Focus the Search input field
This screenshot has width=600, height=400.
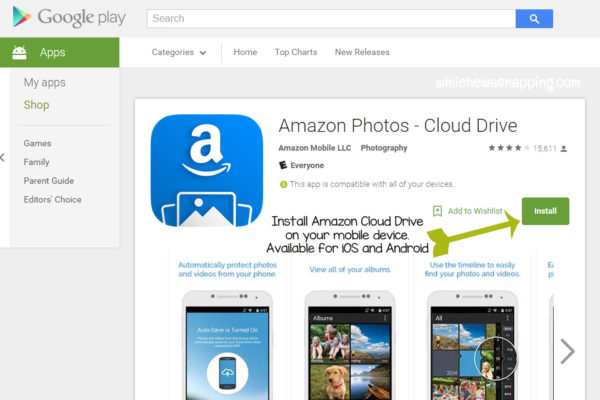[x=331, y=18]
